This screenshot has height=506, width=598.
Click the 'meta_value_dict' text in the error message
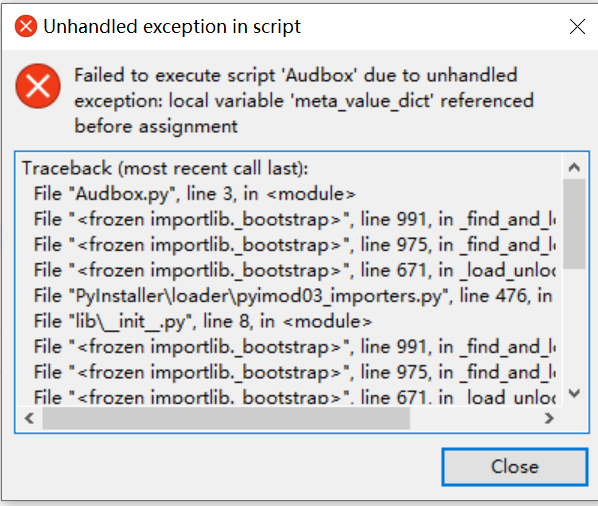362,101
